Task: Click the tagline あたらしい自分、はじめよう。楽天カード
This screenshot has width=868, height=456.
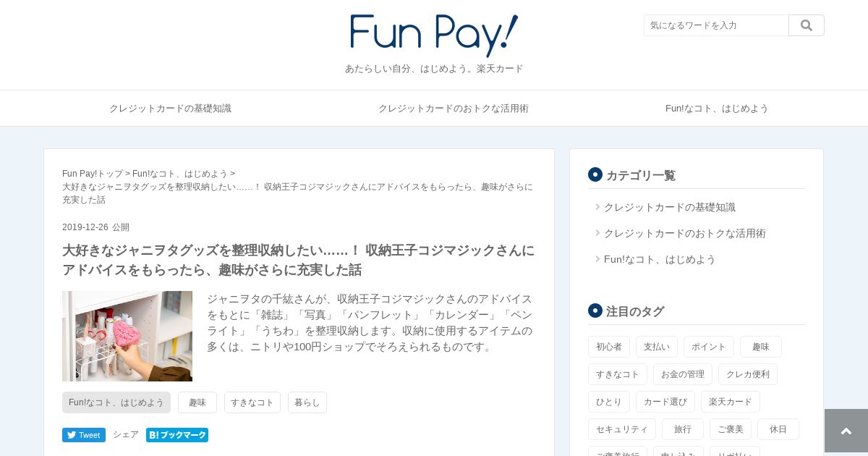Action: (x=434, y=69)
